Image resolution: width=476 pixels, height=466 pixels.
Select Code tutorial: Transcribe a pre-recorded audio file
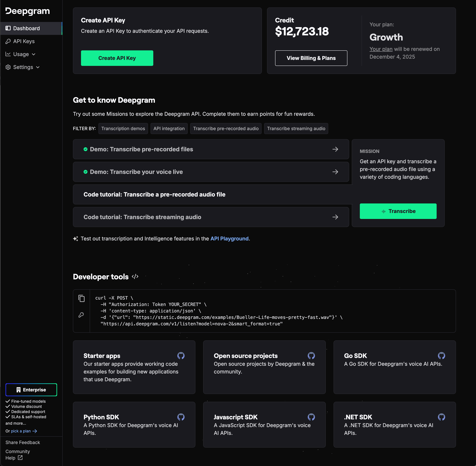(x=212, y=194)
